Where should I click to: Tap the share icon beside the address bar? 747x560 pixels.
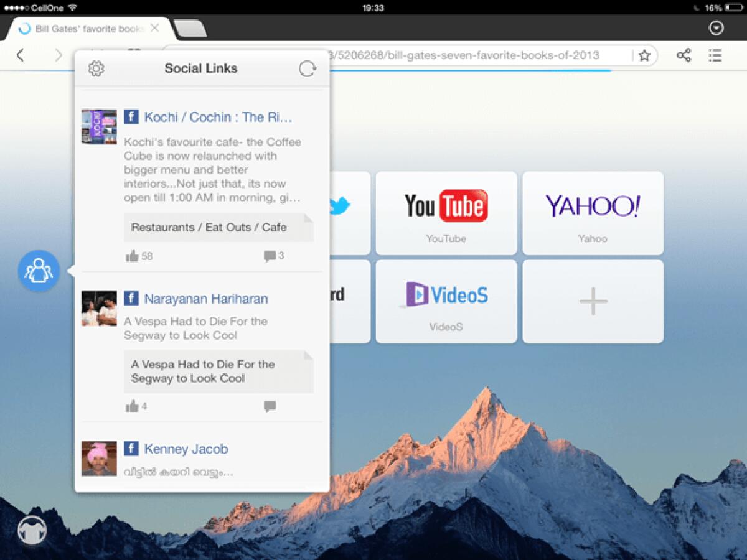click(x=684, y=55)
